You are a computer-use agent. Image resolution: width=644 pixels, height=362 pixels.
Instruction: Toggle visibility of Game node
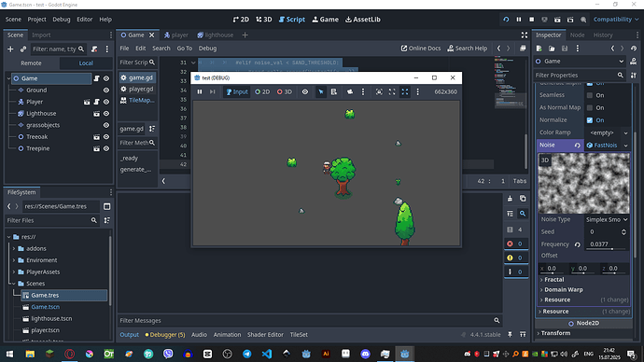pyautogui.click(x=106, y=78)
